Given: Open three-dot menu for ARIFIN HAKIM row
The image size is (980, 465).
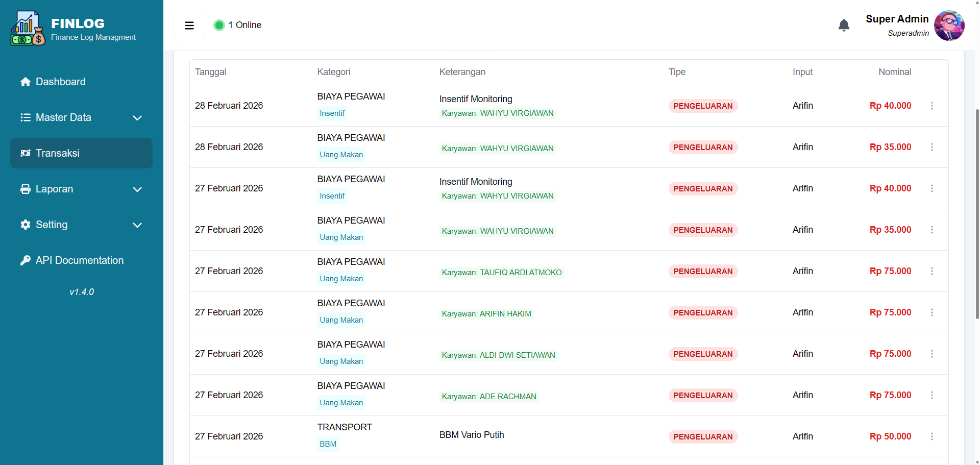Looking at the screenshot, I should click(932, 312).
